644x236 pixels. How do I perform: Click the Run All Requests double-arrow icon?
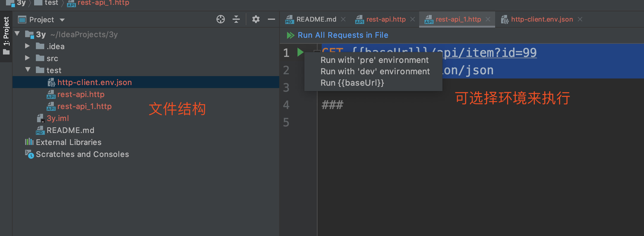pyautogui.click(x=290, y=35)
